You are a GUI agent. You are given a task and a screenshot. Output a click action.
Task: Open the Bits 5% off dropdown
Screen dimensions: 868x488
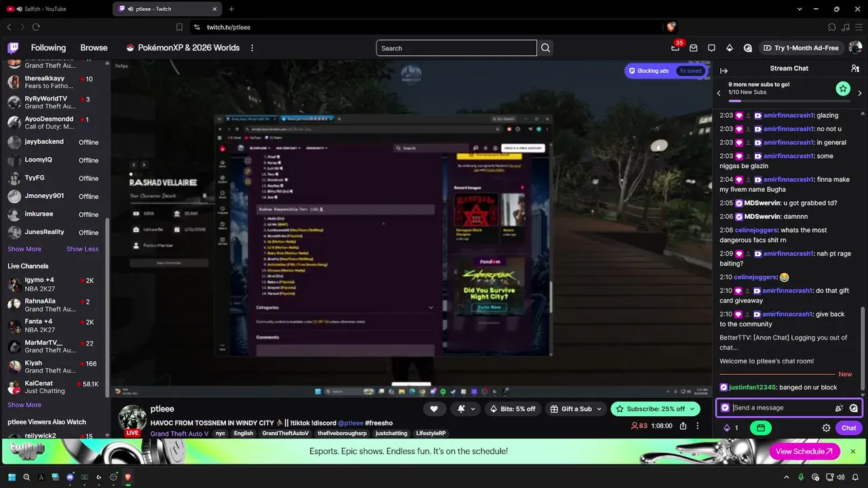[x=512, y=409]
